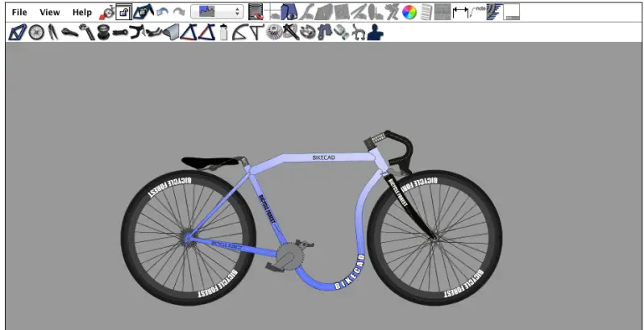
Task: Click the black saddle on the bike
Action: pyautogui.click(x=212, y=161)
